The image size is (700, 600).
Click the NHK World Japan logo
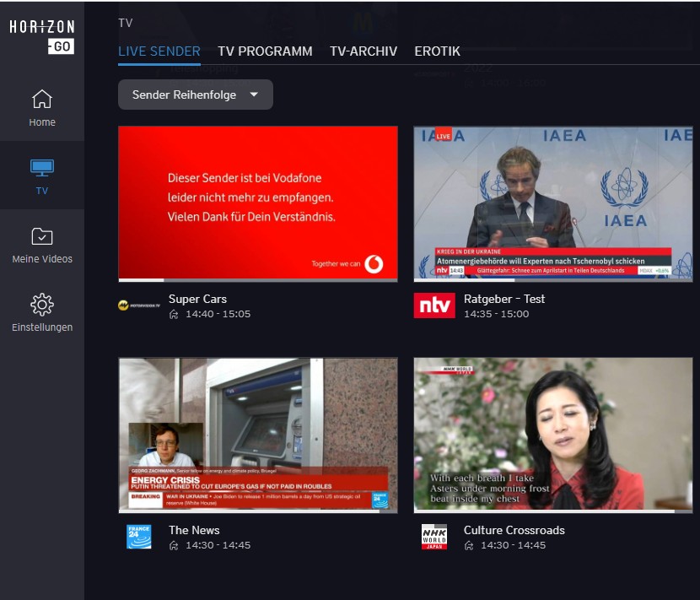pos(434,537)
